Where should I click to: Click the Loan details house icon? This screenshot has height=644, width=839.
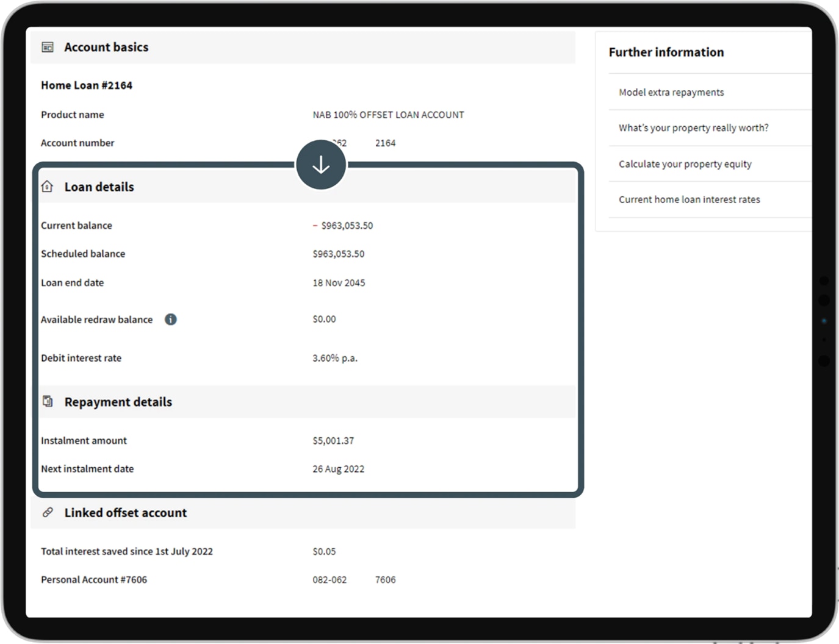point(47,187)
